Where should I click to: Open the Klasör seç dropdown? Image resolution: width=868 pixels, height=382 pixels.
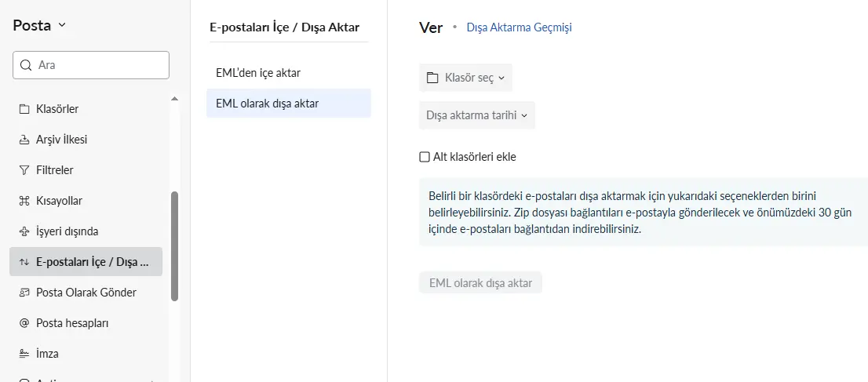coord(465,78)
